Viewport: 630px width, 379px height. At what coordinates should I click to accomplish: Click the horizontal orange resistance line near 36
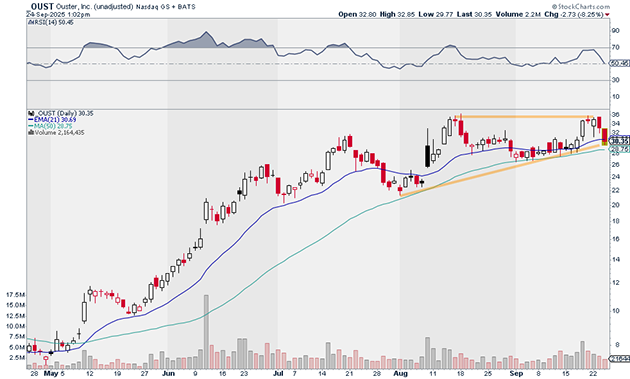524,117
